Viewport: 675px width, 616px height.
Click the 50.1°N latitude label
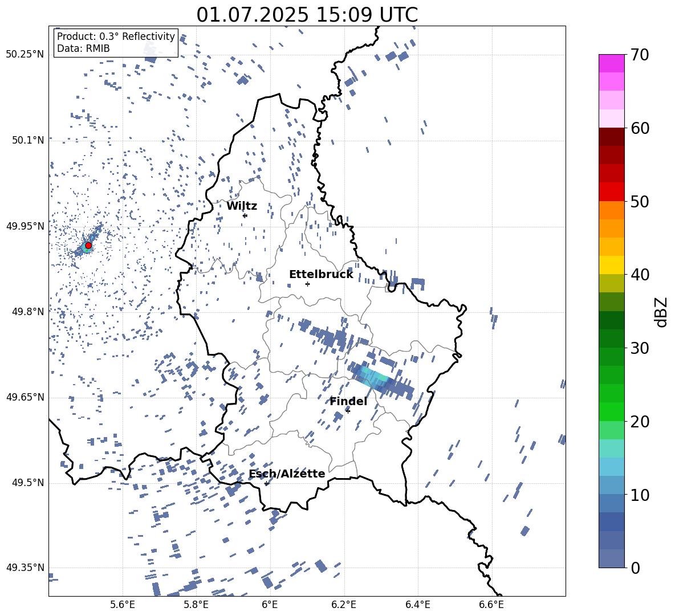(x=27, y=140)
